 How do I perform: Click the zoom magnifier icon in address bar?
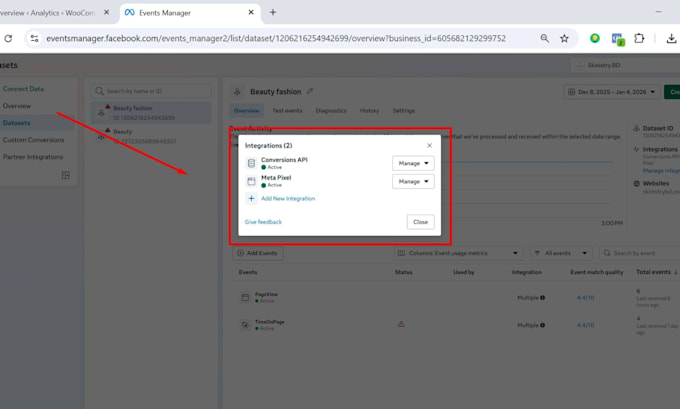coord(545,39)
